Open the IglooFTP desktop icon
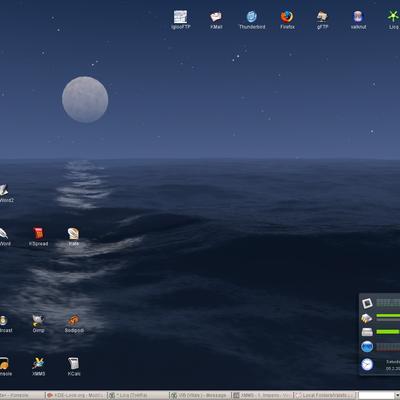This screenshot has height=400, width=400. [x=180, y=20]
